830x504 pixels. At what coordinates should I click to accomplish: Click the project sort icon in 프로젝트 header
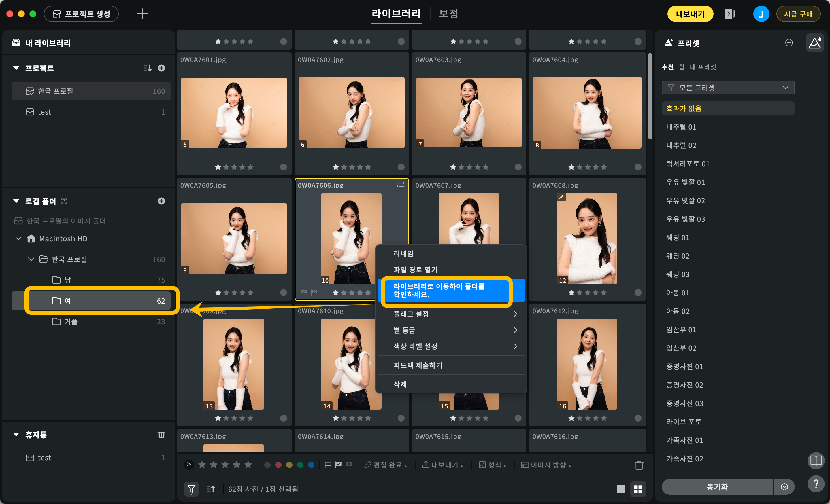tap(147, 68)
